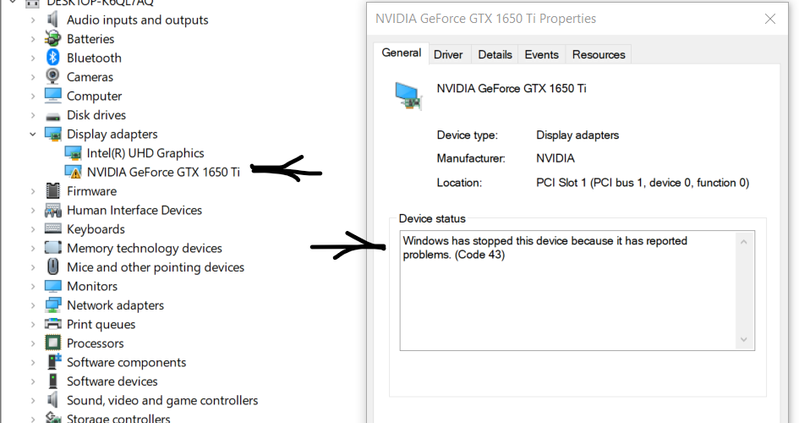Viewport: 799px width, 423px height.
Task: Collapse the Display adapters node
Action: point(33,134)
